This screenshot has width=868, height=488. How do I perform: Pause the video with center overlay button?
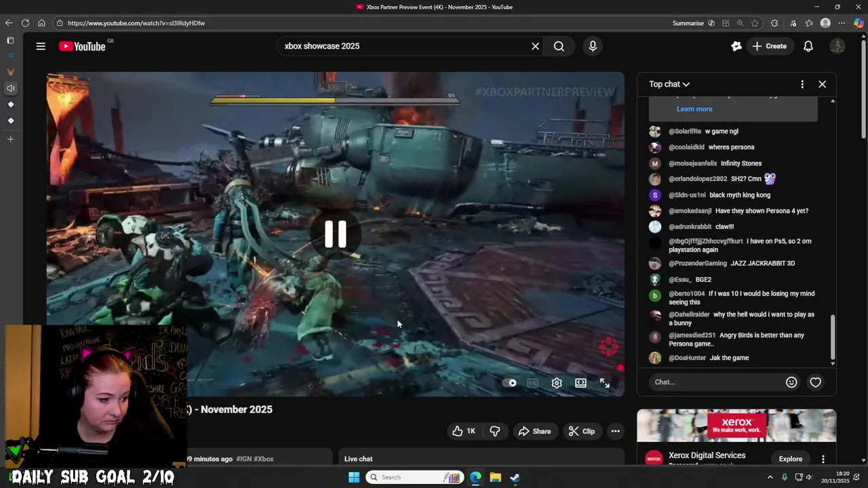point(335,234)
